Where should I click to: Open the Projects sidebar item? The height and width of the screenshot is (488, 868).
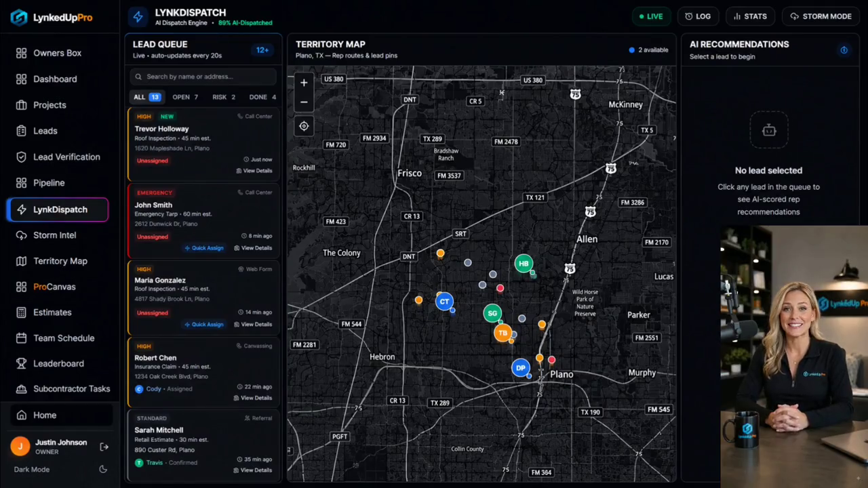[x=50, y=105]
